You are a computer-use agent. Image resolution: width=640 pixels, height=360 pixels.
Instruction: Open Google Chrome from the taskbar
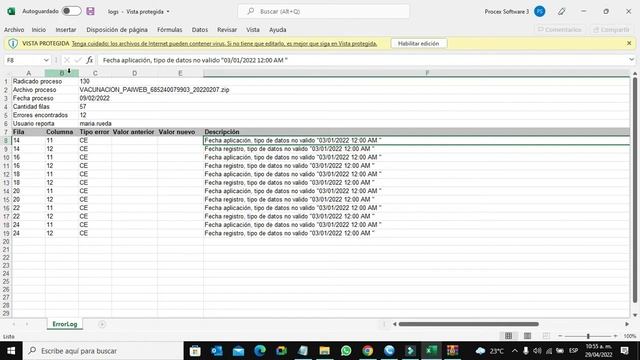(368, 351)
